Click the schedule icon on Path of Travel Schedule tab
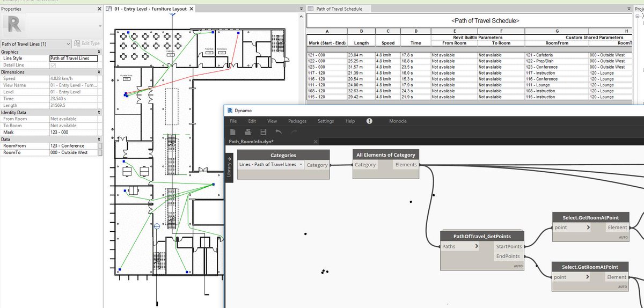This screenshot has width=644, height=308. pyautogui.click(x=311, y=9)
